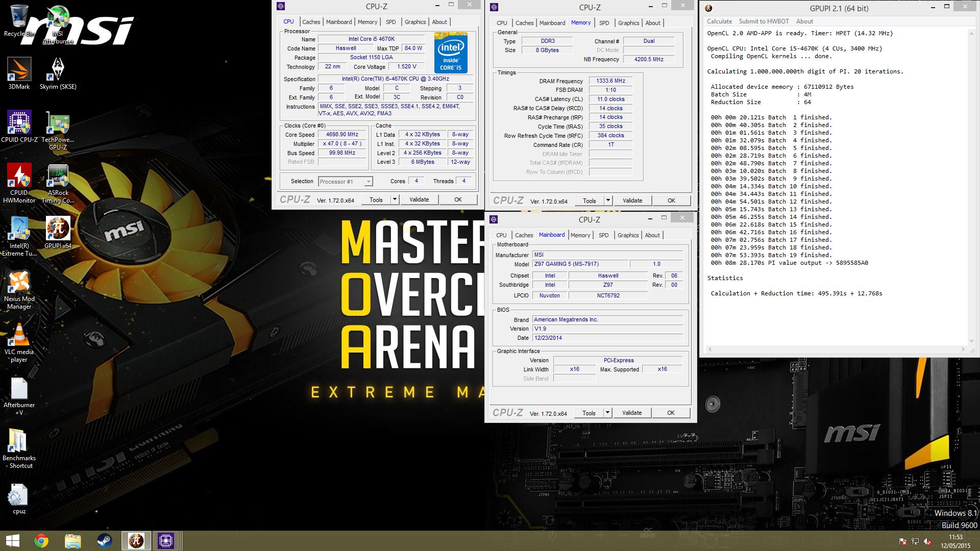Open File Explorer from taskbar
Screen dimensions: 980x551
tap(73, 541)
